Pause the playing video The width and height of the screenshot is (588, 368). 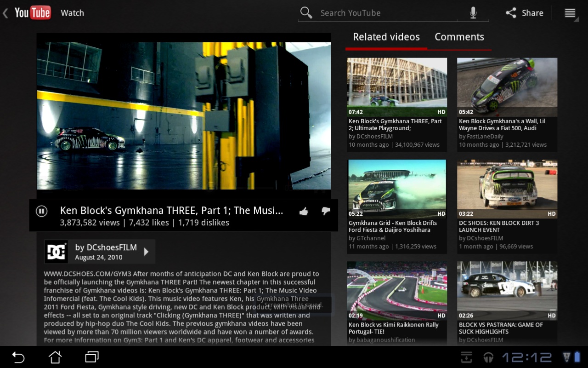[x=41, y=211]
